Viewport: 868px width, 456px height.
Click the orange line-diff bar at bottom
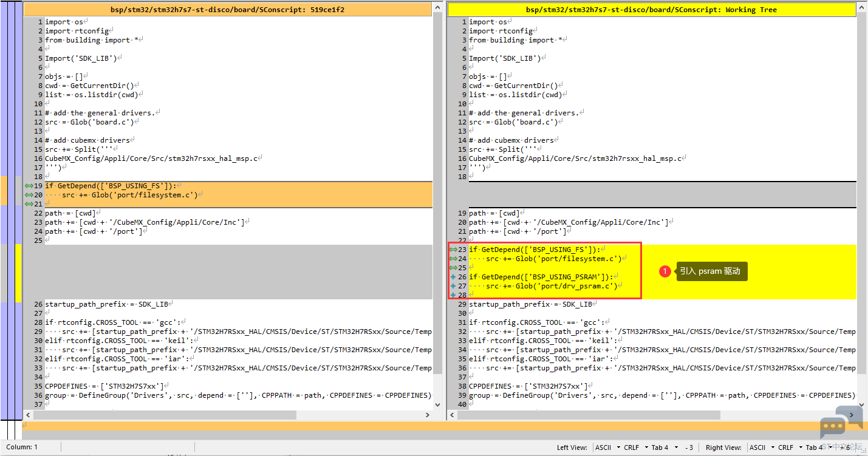(445, 426)
